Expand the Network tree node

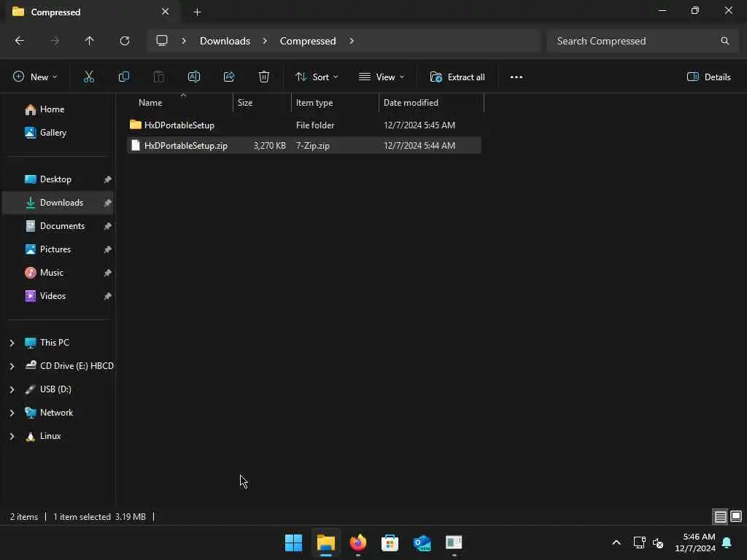[12, 413]
